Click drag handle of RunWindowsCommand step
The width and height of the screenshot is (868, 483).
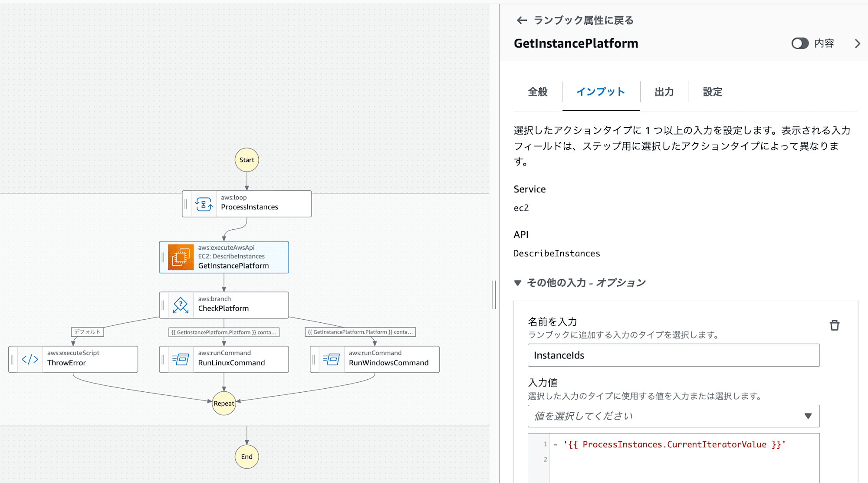tap(314, 359)
